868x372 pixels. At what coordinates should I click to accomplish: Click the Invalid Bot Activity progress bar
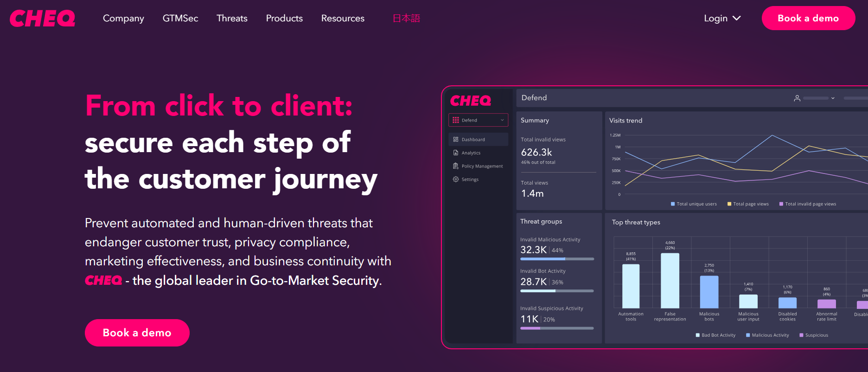point(557,291)
